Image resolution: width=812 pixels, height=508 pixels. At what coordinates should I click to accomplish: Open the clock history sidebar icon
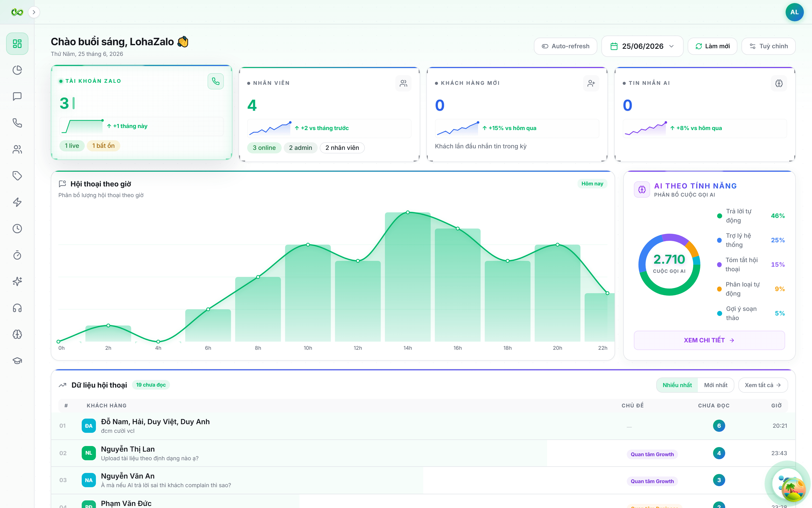pyautogui.click(x=17, y=229)
